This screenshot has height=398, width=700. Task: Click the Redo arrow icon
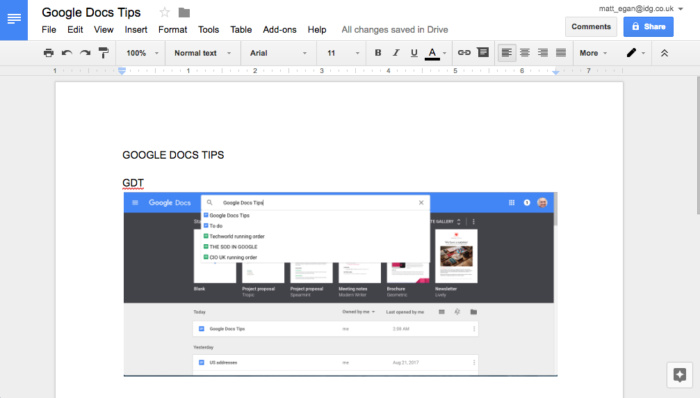(85, 53)
